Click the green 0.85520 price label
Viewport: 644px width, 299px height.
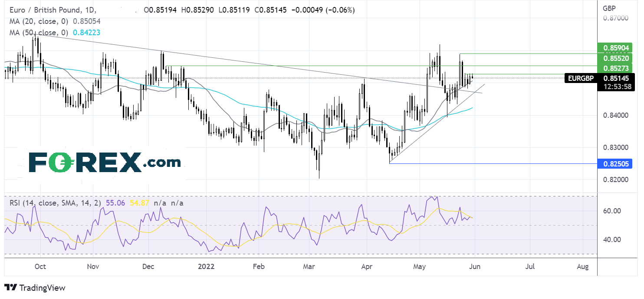[614, 58]
